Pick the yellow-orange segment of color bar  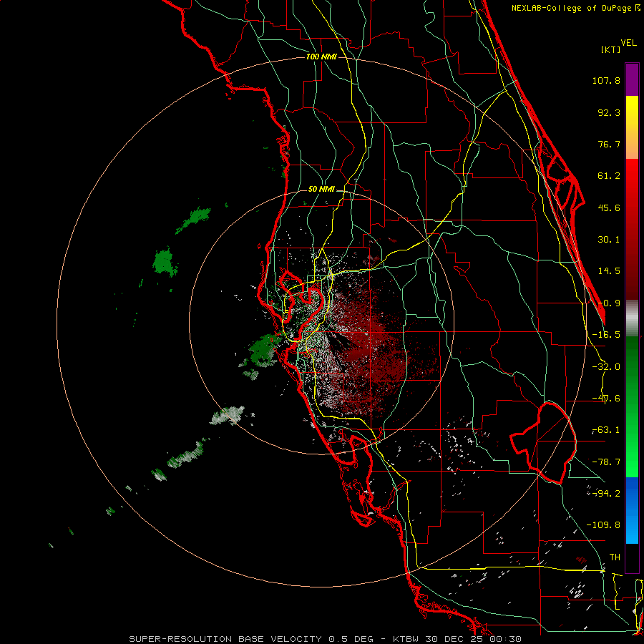[632, 127]
